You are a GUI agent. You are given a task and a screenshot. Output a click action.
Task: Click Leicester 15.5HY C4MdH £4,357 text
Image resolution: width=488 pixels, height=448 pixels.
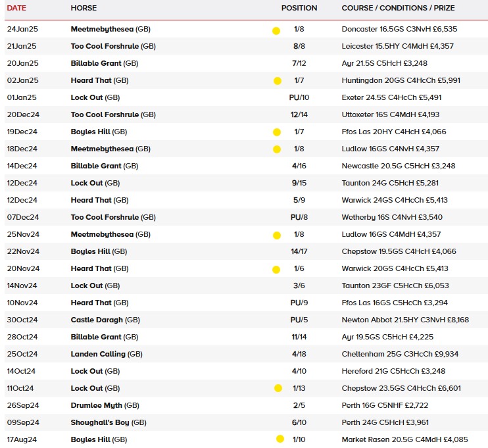[397, 47]
